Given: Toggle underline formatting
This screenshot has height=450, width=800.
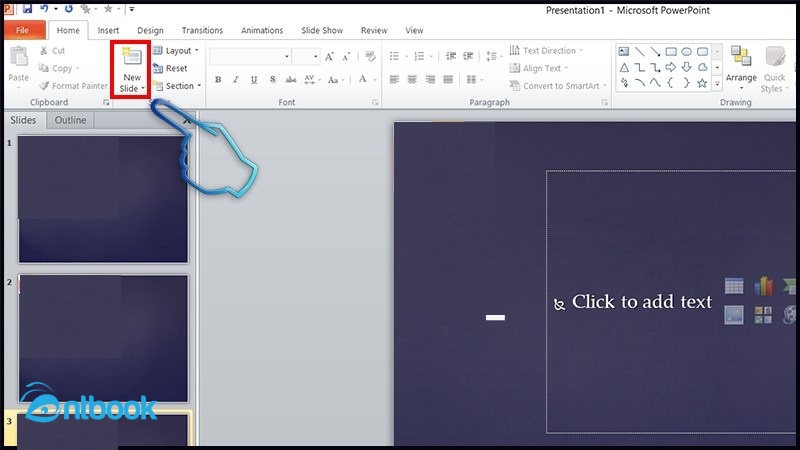Looking at the screenshot, I should pos(254,80).
